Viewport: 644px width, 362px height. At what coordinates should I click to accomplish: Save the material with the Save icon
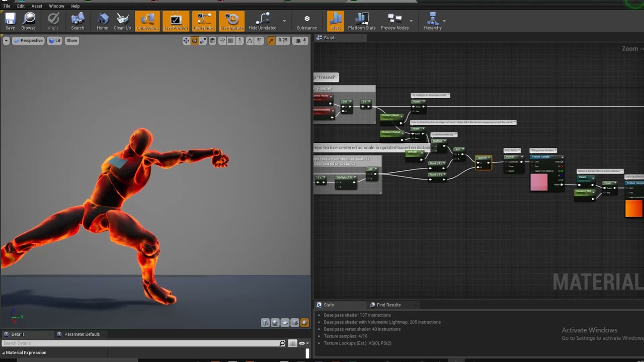(x=10, y=21)
